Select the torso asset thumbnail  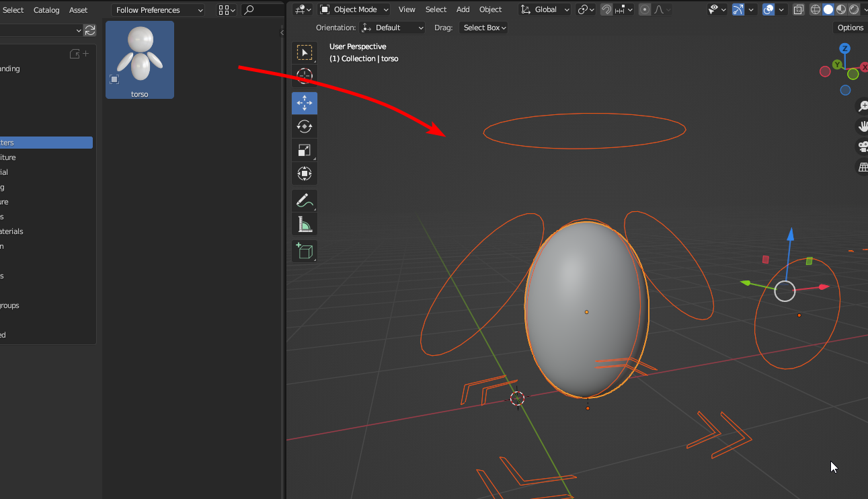[x=140, y=60]
